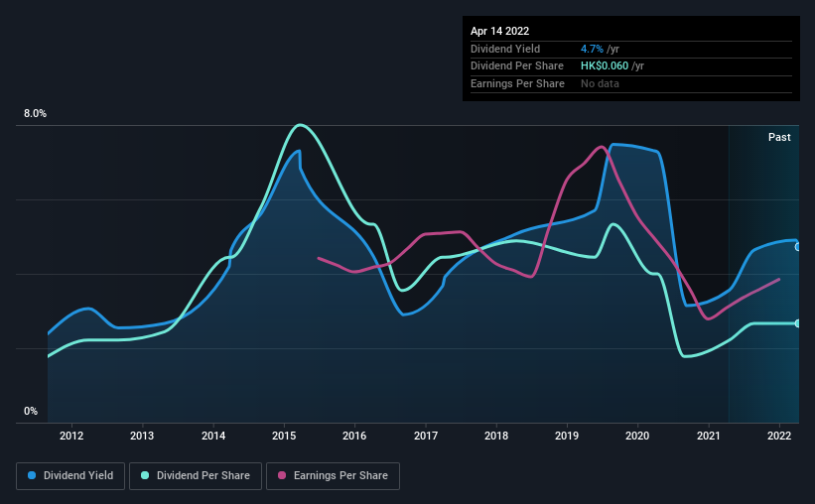Click the 2014 x-axis label

pos(213,436)
